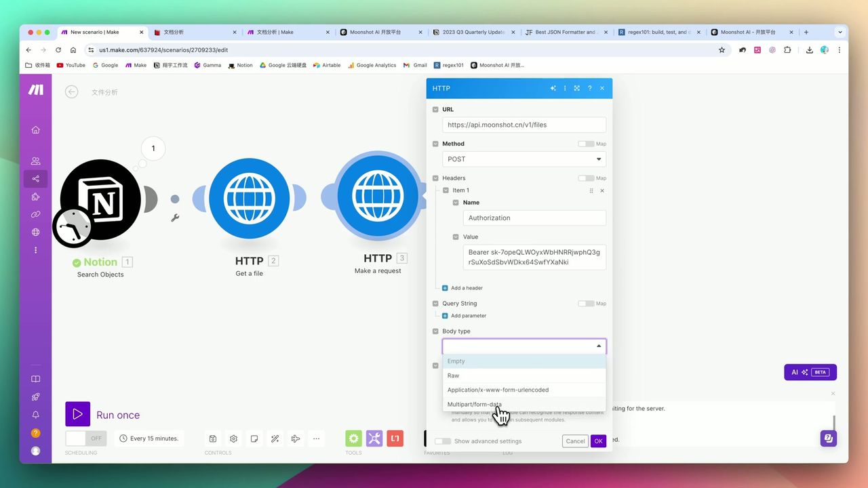Click the red Text parser tool icon
Viewport: 868px width, 488px height.
tap(395, 439)
